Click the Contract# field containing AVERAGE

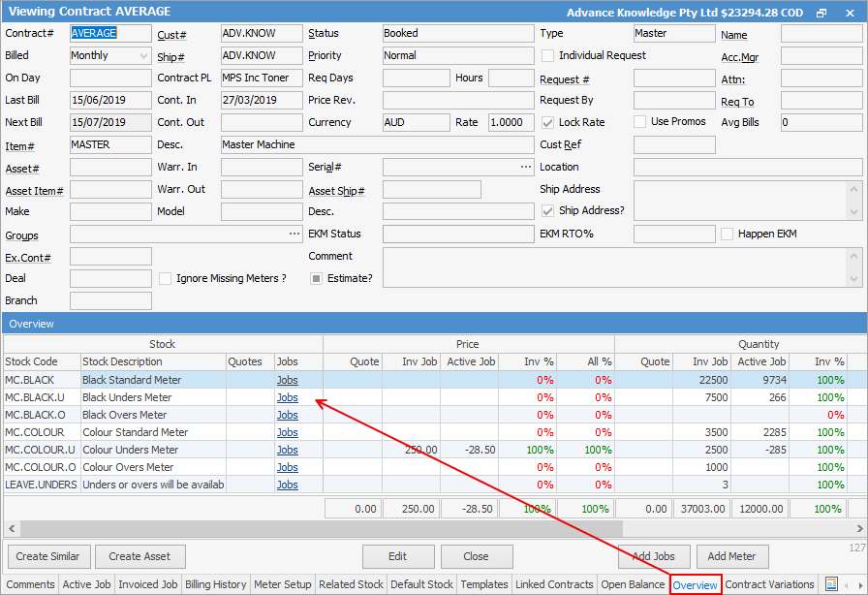pos(110,33)
